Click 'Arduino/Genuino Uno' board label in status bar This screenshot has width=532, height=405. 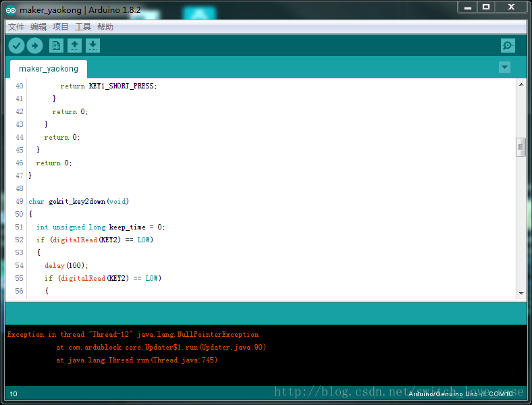(x=443, y=394)
